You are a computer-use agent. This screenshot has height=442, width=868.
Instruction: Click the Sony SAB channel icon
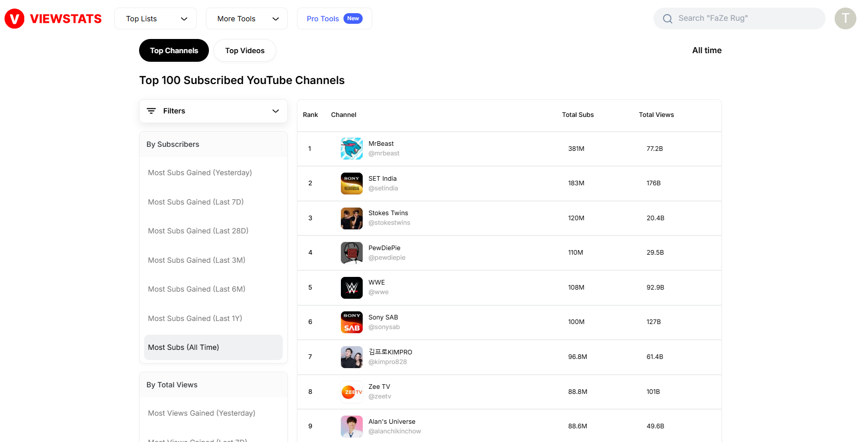tap(352, 322)
